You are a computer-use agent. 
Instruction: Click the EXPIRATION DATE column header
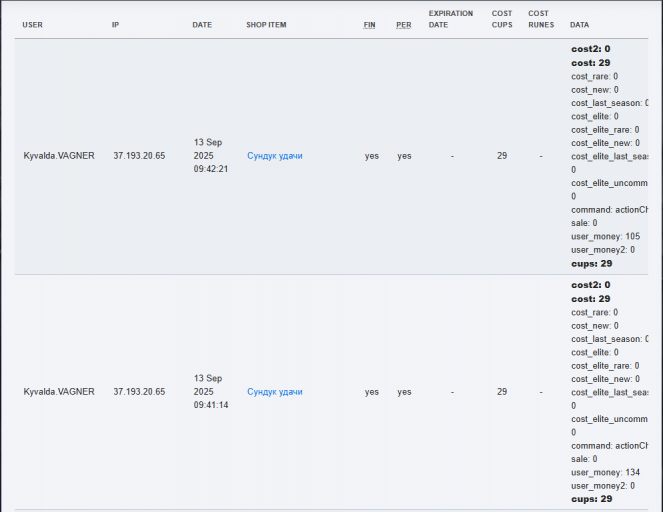[451, 19]
